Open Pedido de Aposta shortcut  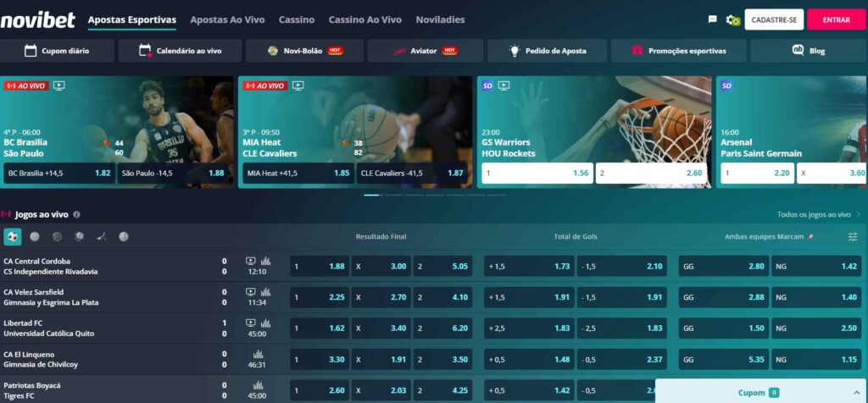point(547,51)
